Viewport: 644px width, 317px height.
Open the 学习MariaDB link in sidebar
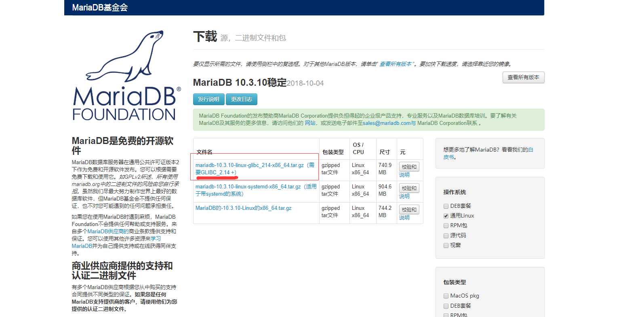pos(116,242)
